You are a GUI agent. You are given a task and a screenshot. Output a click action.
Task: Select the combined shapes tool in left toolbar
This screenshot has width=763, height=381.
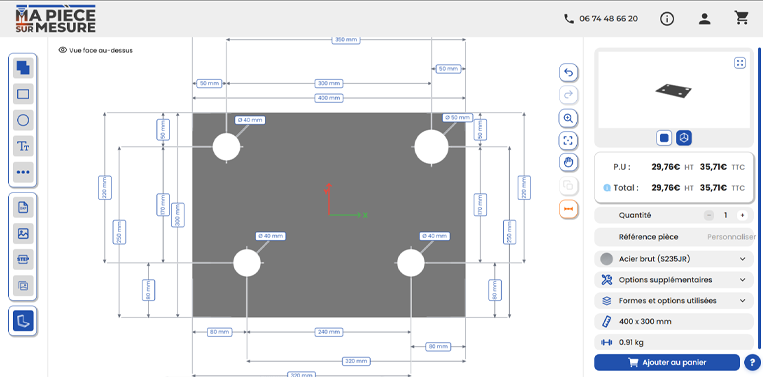tap(23, 68)
